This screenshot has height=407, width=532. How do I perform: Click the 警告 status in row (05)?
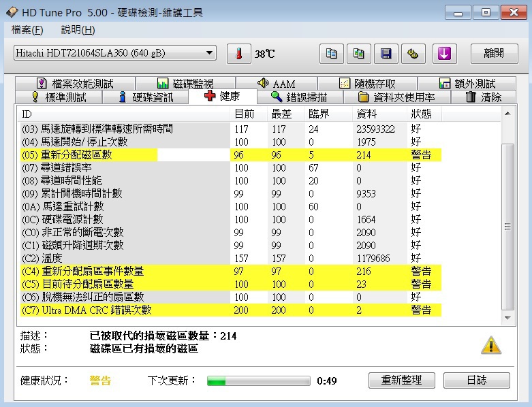pyautogui.click(x=421, y=155)
